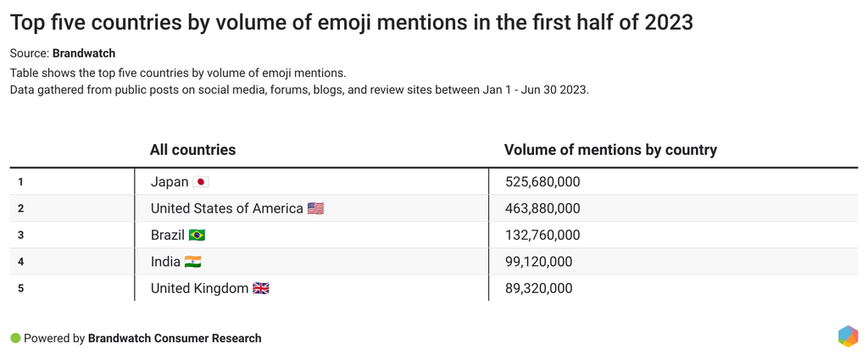Click the Volume of mentions column header
Viewport: 868px width, 360px height.
610,150
